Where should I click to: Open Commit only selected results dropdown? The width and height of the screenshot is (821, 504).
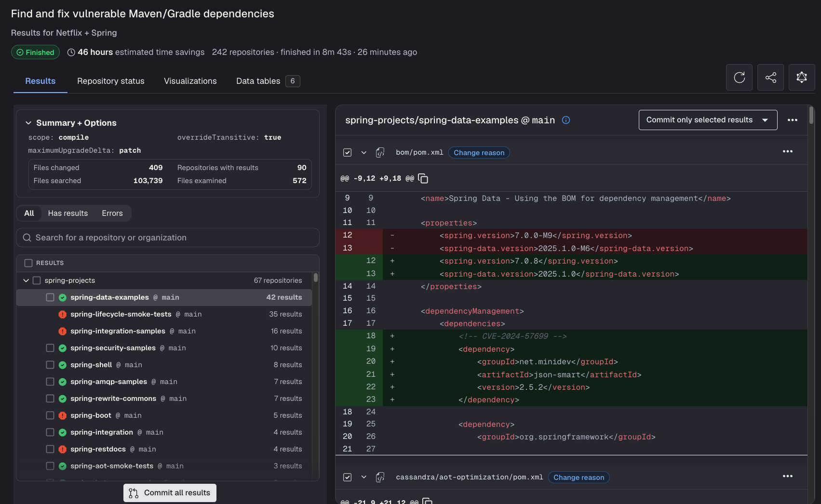click(x=708, y=120)
